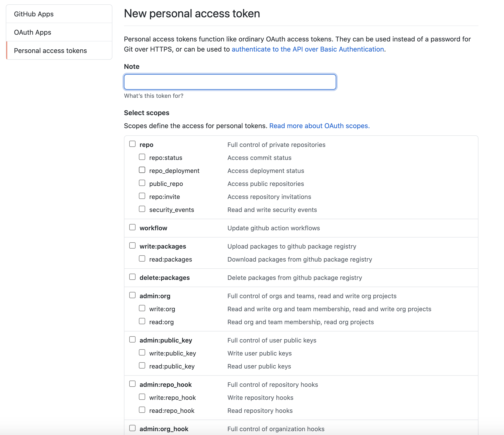The height and width of the screenshot is (435, 504).
Task: Check the read:packages checkbox
Action: click(142, 259)
